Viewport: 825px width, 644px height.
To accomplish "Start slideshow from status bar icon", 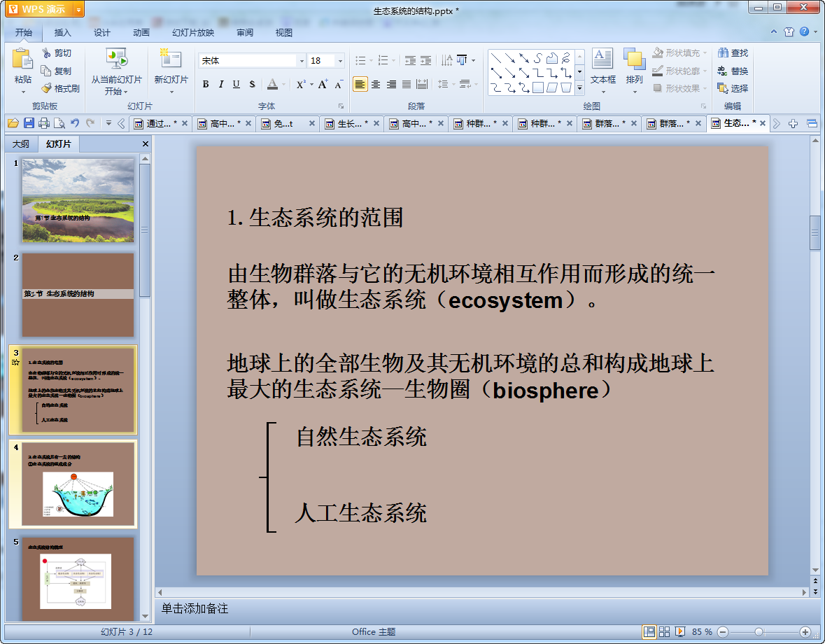I will point(679,632).
